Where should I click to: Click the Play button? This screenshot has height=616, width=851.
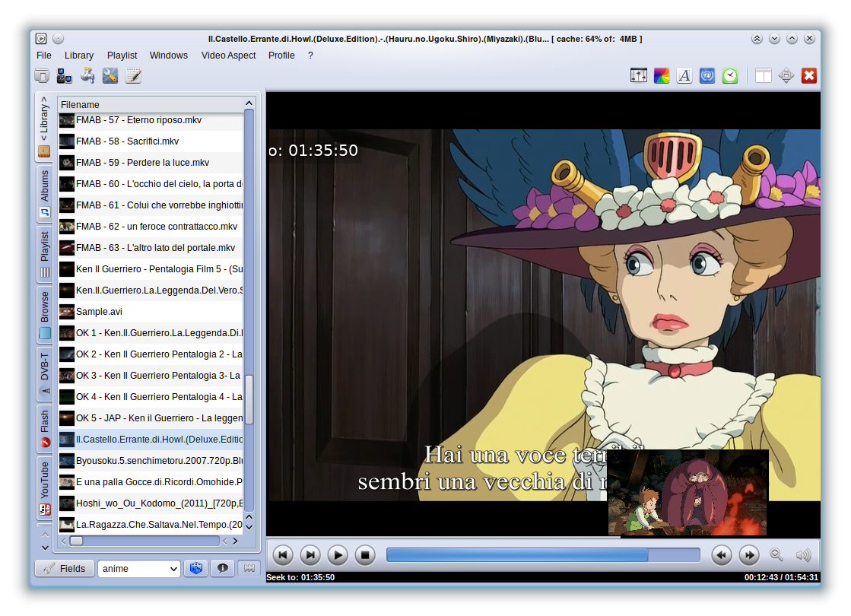pos(338,554)
